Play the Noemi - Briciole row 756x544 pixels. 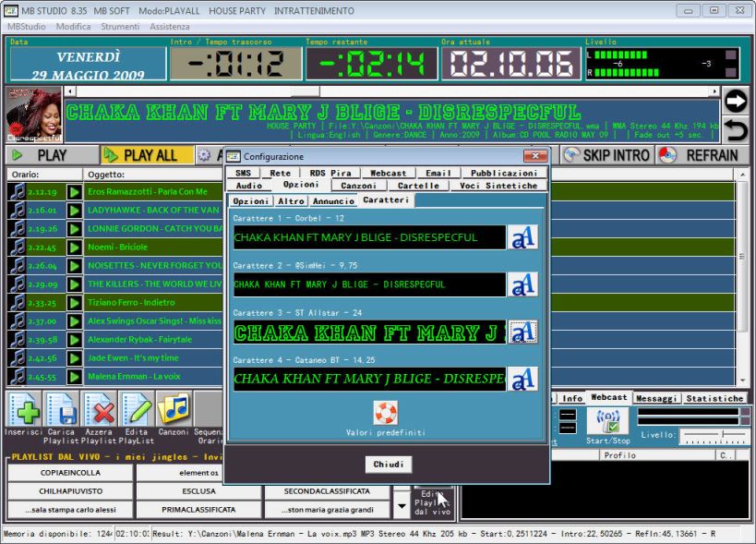tap(74, 248)
